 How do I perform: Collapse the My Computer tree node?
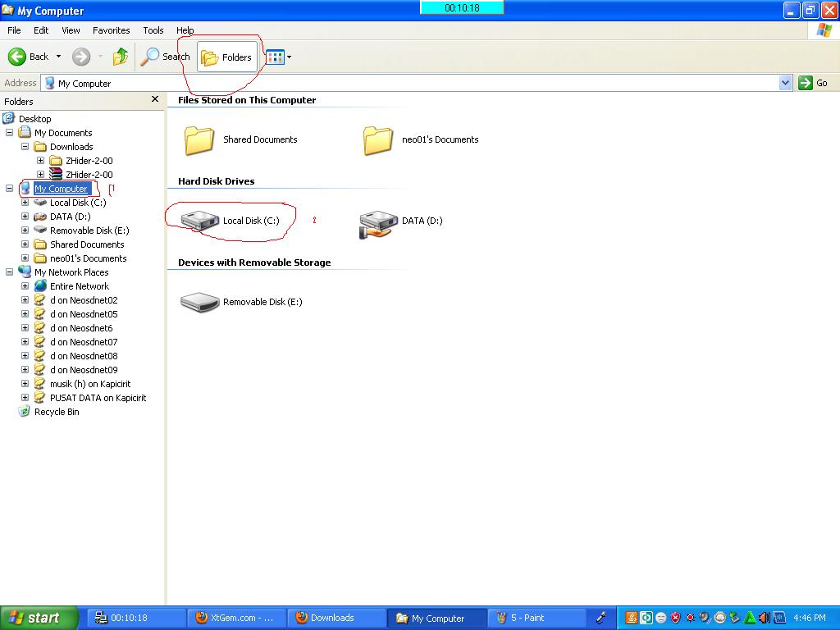click(9, 189)
